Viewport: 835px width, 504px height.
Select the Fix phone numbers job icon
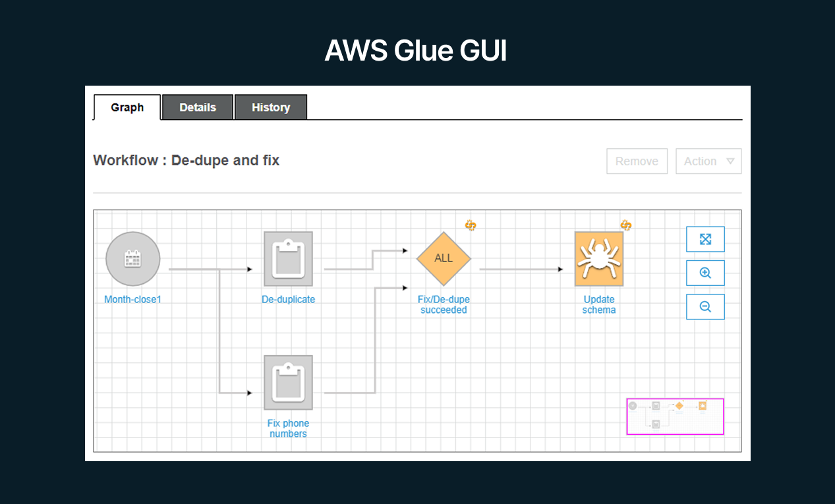click(x=289, y=383)
